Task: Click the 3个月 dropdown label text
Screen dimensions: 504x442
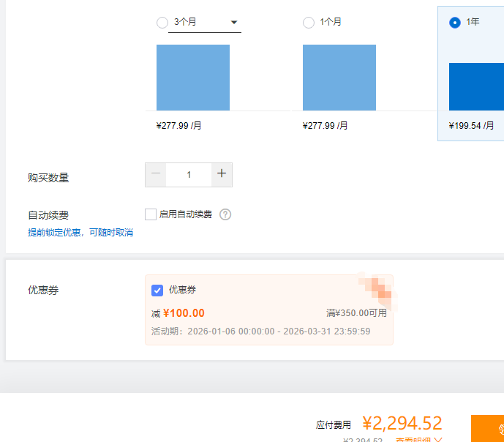Action: (186, 22)
